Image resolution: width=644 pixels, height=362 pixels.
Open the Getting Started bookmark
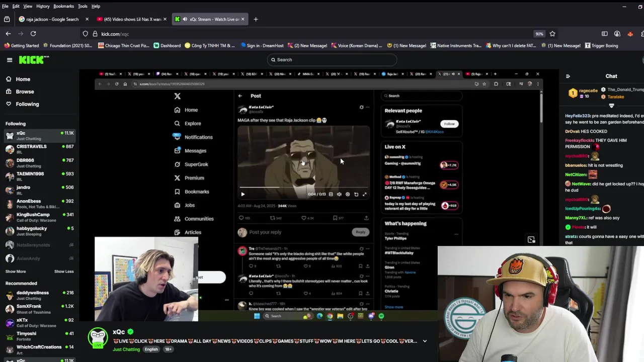(x=21, y=46)
